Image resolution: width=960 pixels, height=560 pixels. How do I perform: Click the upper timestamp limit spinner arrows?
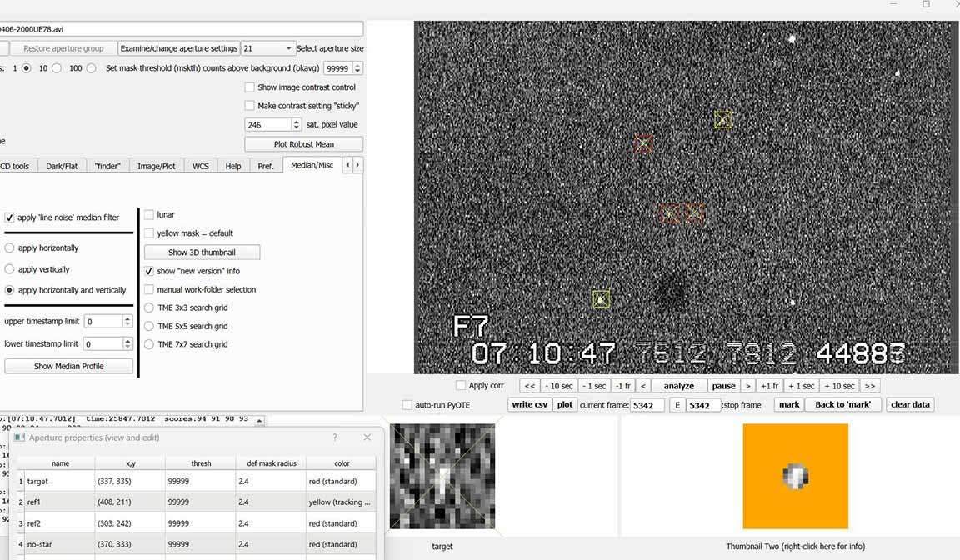(x=127, y=322)
